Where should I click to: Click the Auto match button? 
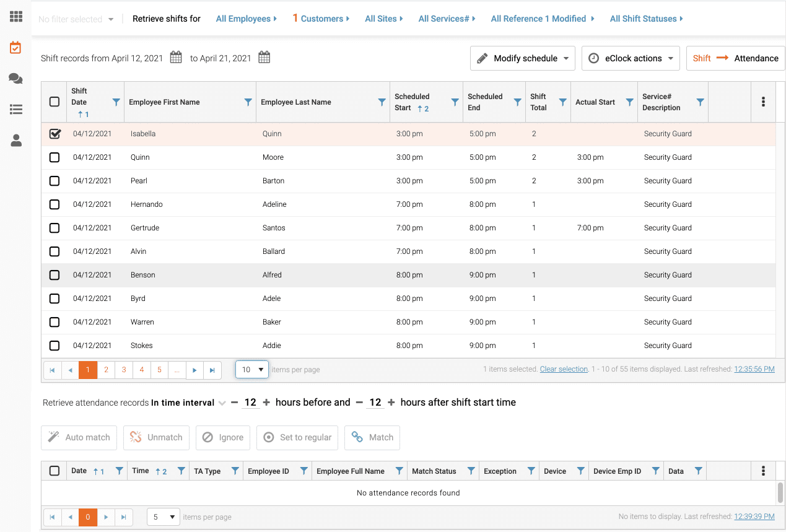pyautogui.click(x=79, y=437)
